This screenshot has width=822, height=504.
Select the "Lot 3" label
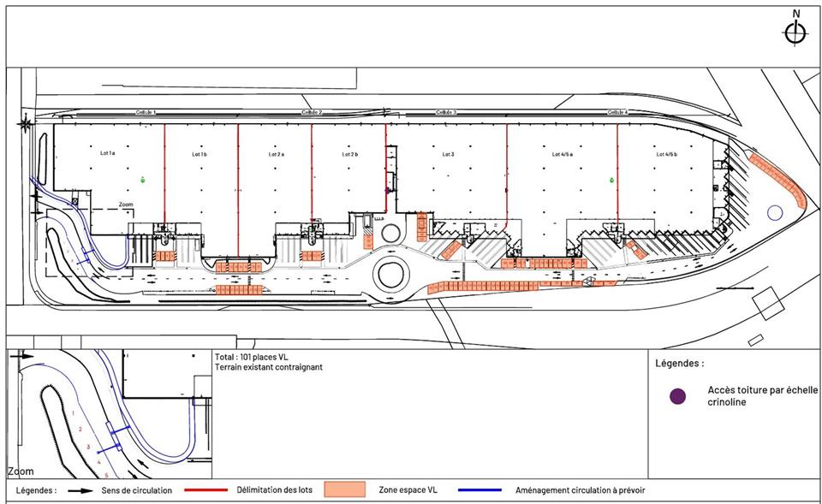point(448,155)
